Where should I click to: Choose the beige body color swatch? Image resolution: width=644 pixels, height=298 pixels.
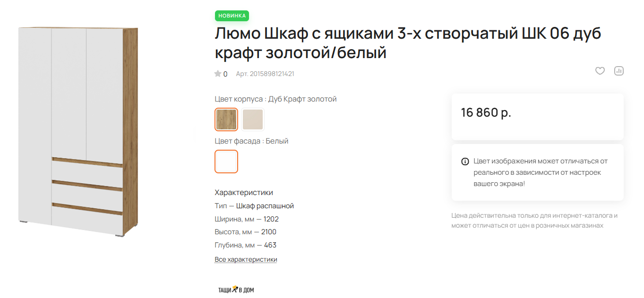(253, 119)
